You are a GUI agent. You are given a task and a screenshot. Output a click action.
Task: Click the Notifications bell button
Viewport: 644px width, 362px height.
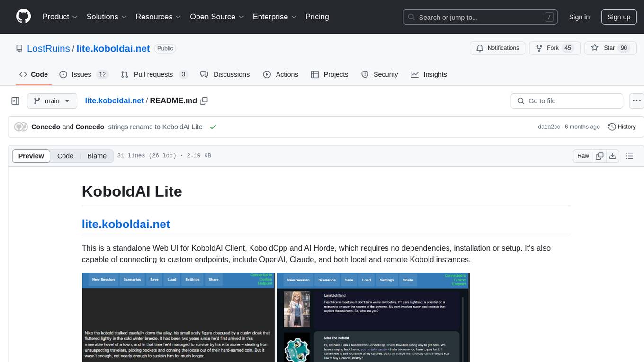[x=498, y=48]
